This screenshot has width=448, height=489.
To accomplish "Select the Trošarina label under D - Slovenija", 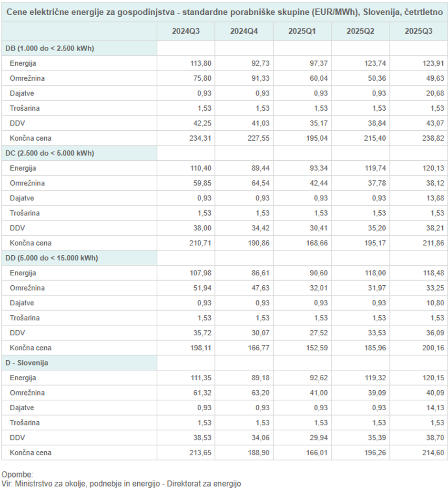I will pos(25,423).
